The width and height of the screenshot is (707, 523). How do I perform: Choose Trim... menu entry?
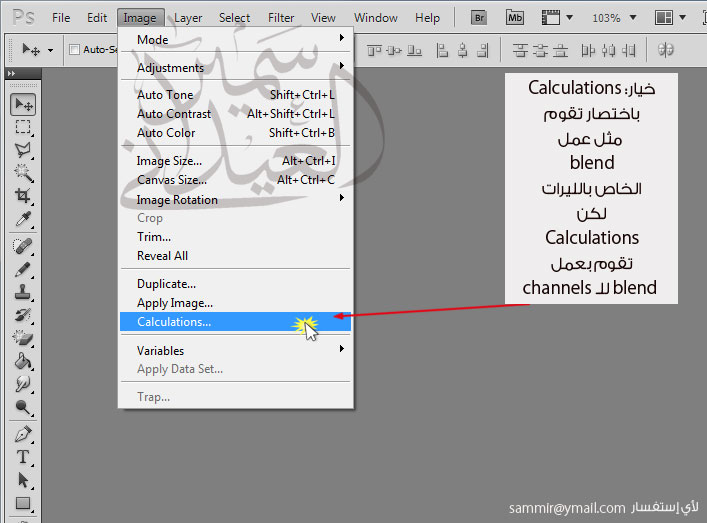coord(235,237)
